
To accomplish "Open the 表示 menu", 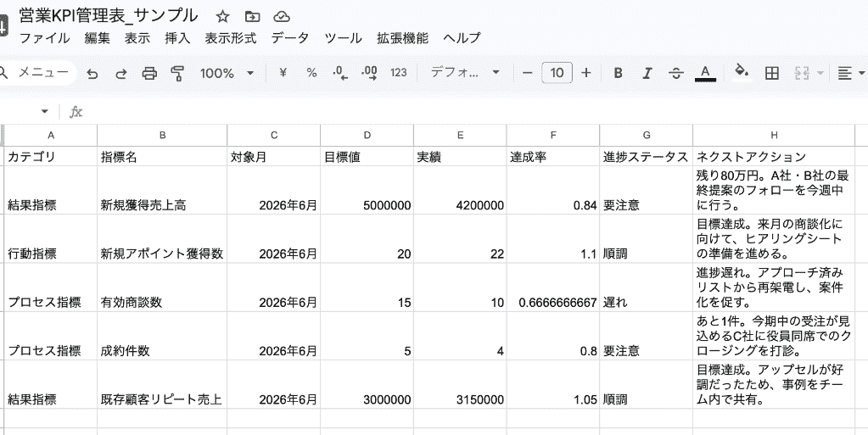I will pos(137,38).
